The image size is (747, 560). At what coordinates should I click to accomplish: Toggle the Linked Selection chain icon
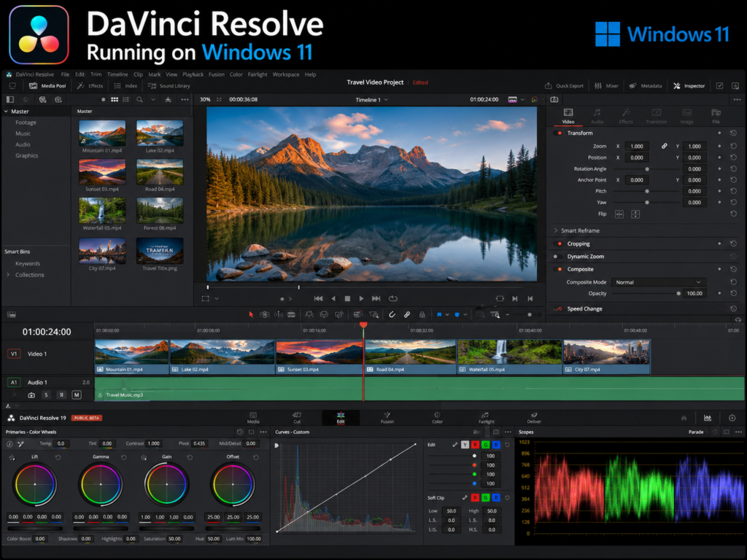pyautogui.click(x=407, y=315)
